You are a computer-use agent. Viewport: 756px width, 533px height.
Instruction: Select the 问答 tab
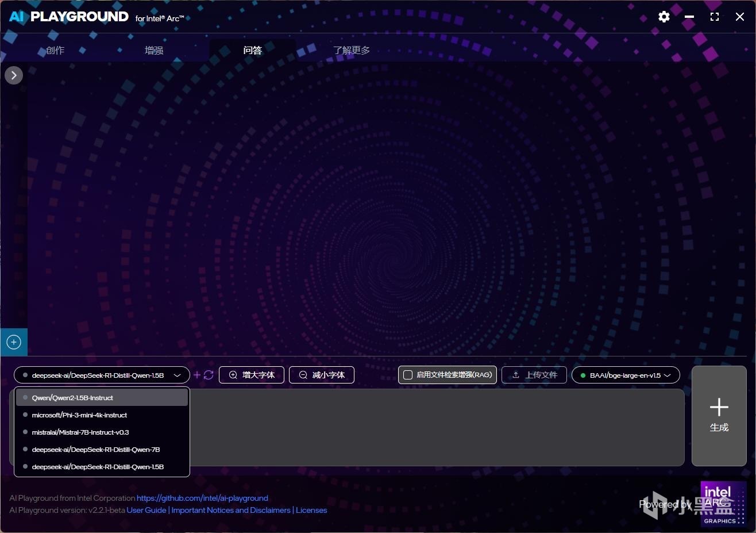tap(253, 50)
